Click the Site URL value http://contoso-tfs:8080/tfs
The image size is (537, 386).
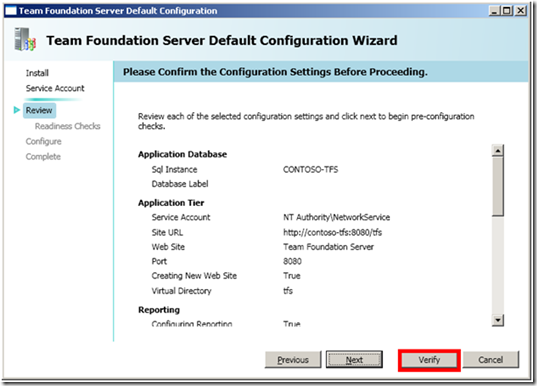pos(332,233)
